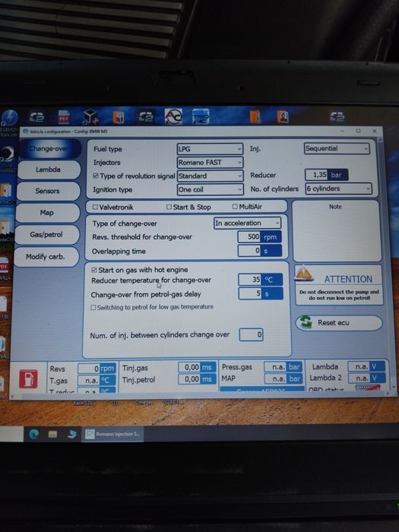Open the Gas/petrol tab

point(46,234)
